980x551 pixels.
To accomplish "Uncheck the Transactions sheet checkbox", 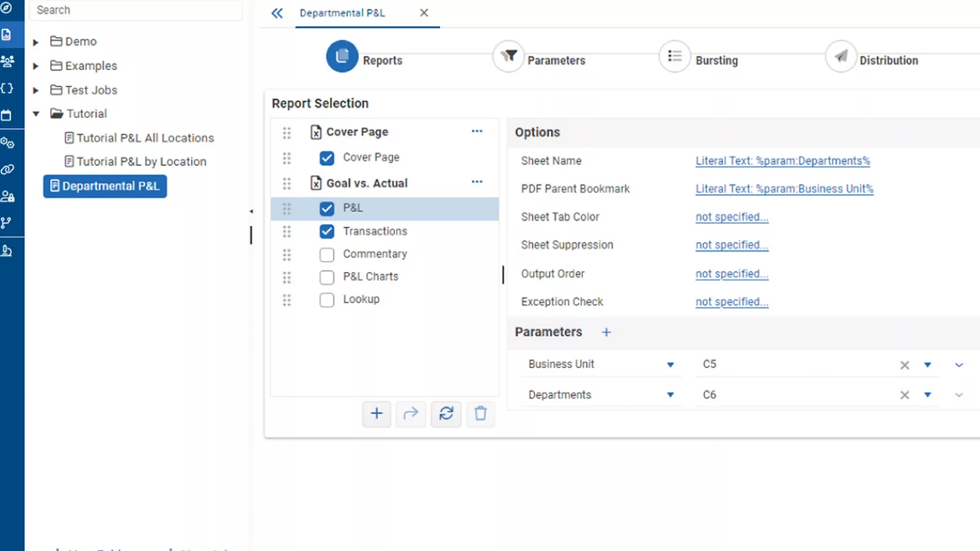I will (327, 231).
